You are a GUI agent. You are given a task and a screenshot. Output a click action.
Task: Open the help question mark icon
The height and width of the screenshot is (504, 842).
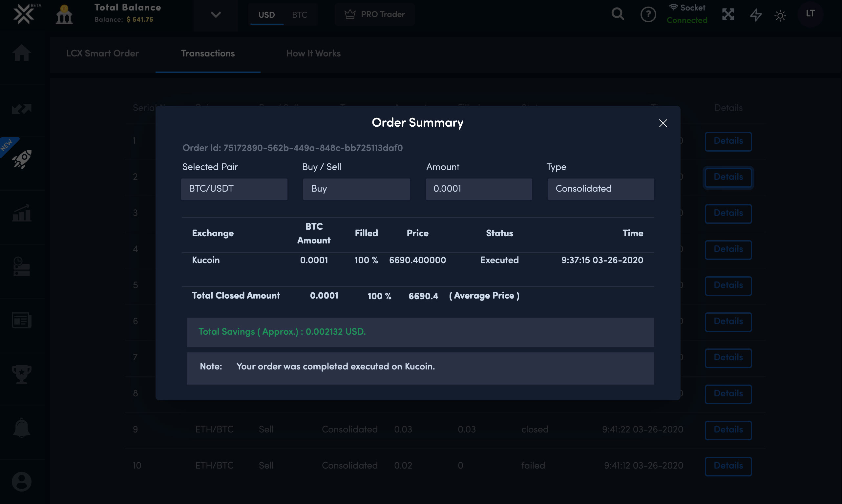point(648,14)
